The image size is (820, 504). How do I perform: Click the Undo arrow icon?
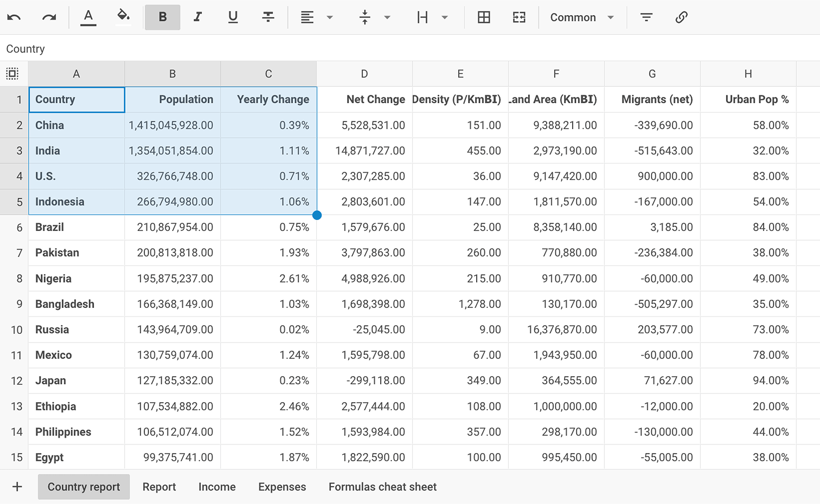tap(14, 17)
